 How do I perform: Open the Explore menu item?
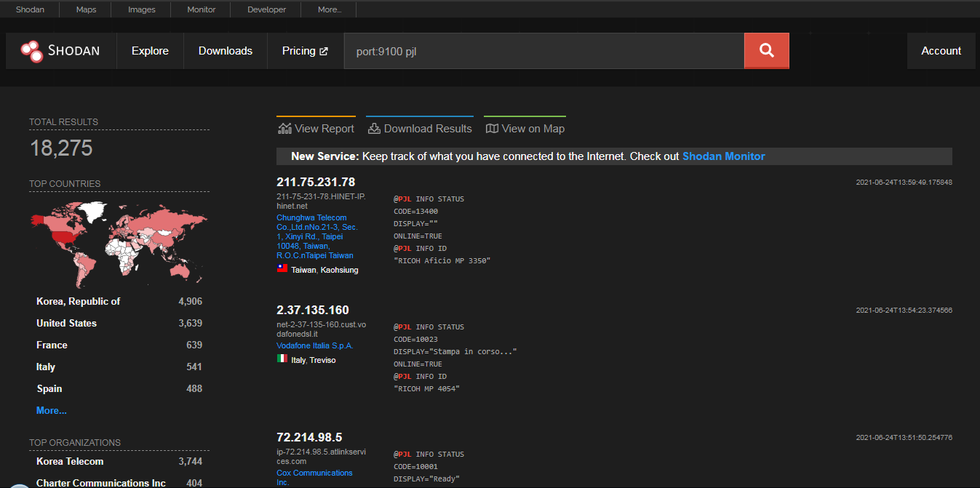click(x=150, y=51)
